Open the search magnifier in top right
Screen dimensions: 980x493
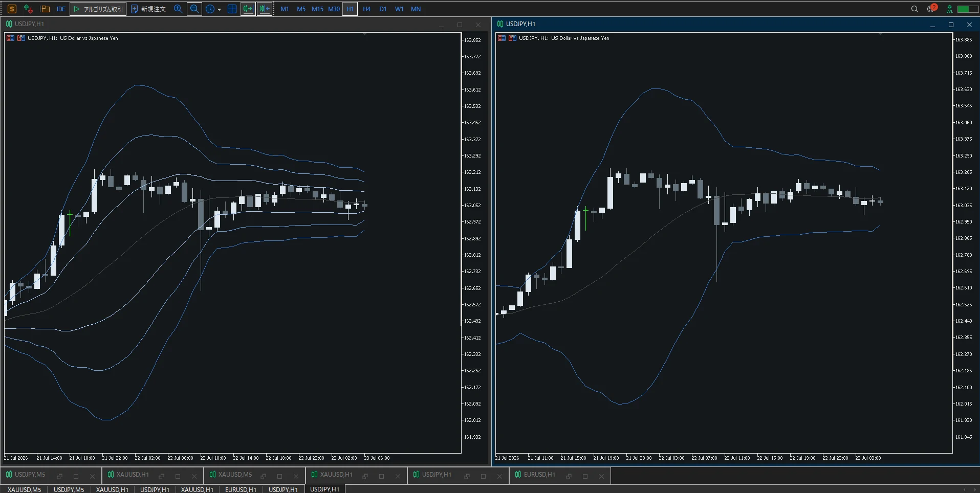click(914, 9)
